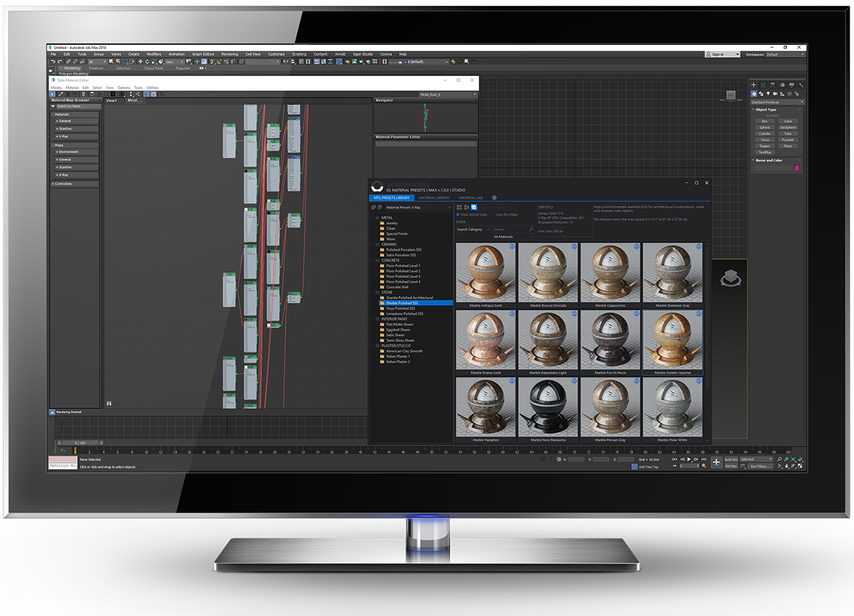
Task: Expand the All Materials dropdown
Action: point(513,237)
